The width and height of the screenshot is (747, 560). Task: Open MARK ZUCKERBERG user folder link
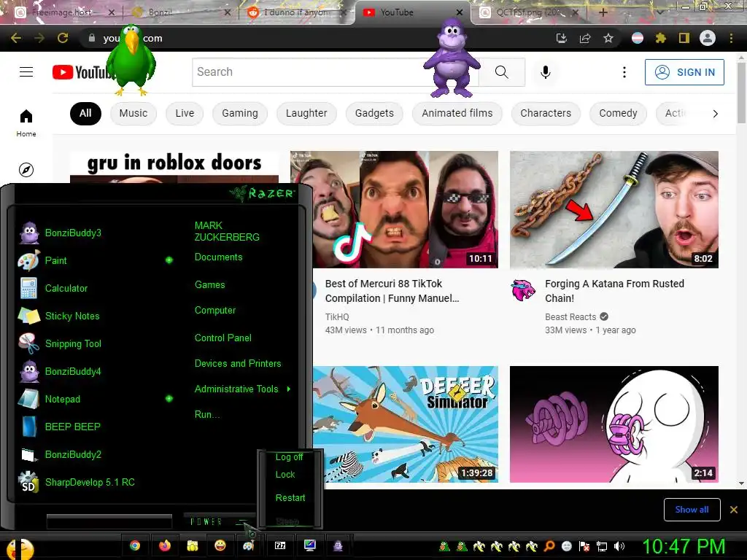point(227,231)
